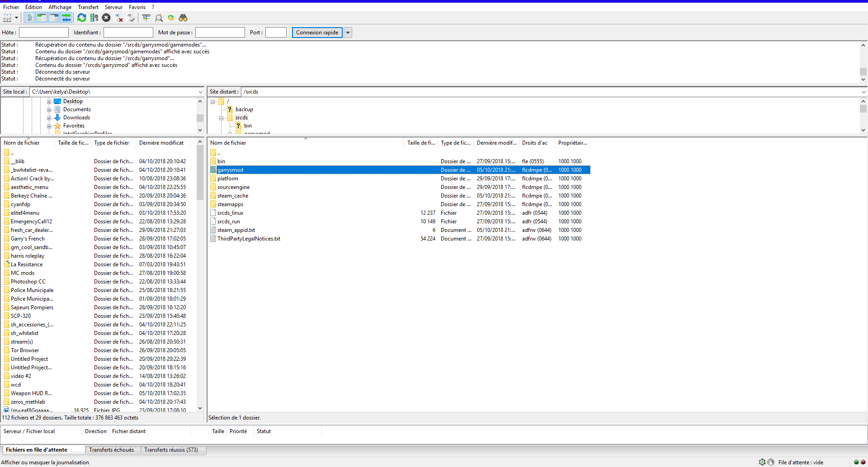Expand the Desktop tree node
868x467 pixels.
(49, 102)
